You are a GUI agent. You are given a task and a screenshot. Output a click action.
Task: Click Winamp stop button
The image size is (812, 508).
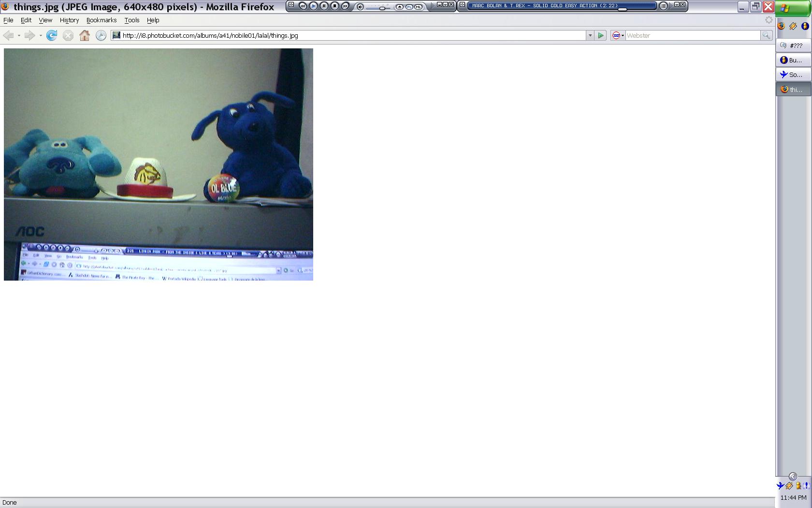tap(334, 6)
